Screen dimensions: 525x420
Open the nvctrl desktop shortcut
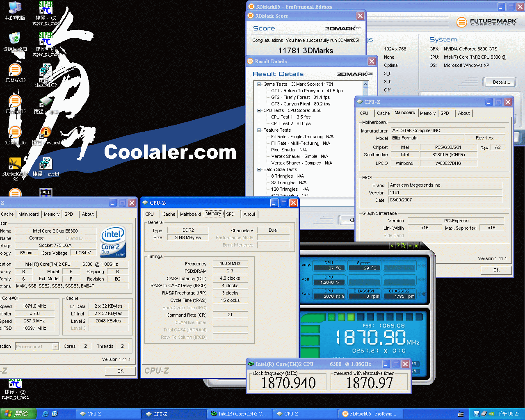pos(46,167)
